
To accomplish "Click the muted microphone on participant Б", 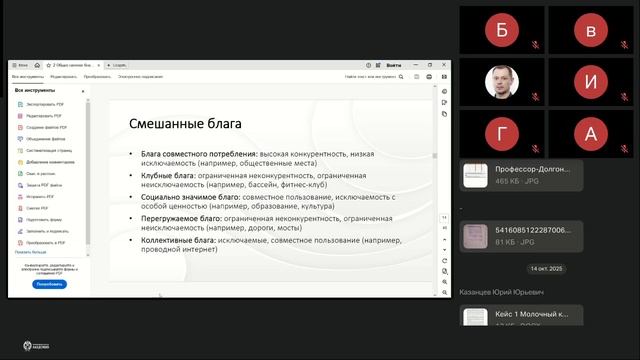I will tap(536, 44).
